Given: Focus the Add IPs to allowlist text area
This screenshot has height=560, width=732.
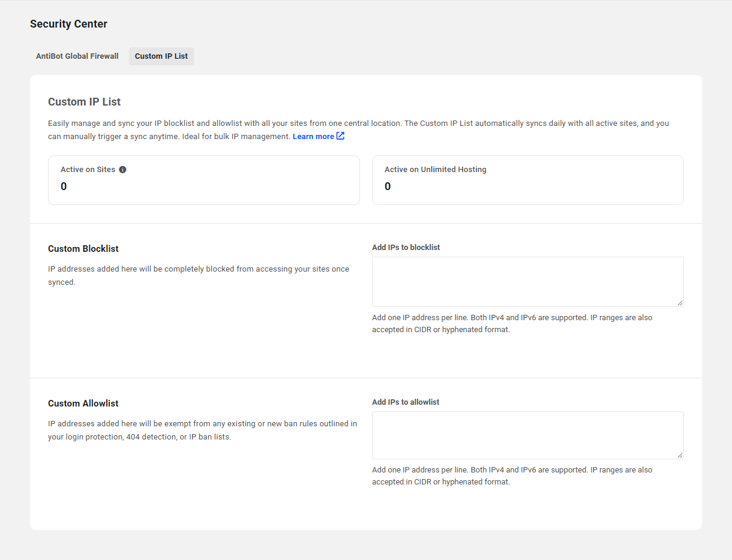Looking at the screenshot, I should point(528,435).
